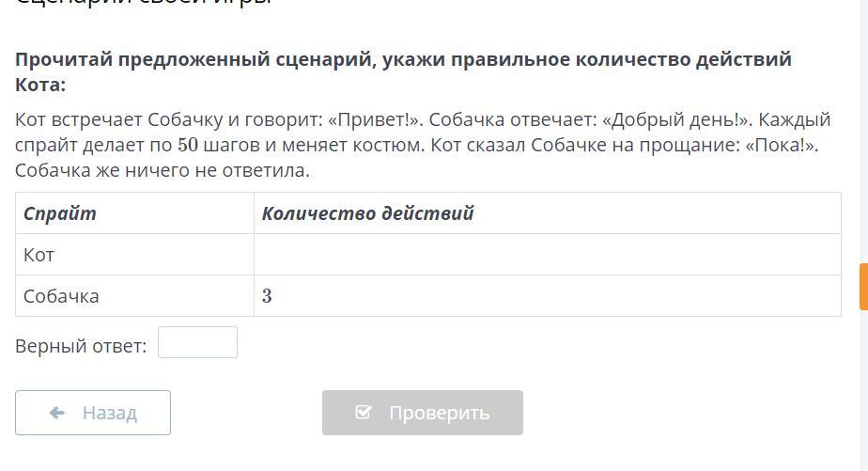
Task: Select the Собачка table cell
Action: coord(134,296)
